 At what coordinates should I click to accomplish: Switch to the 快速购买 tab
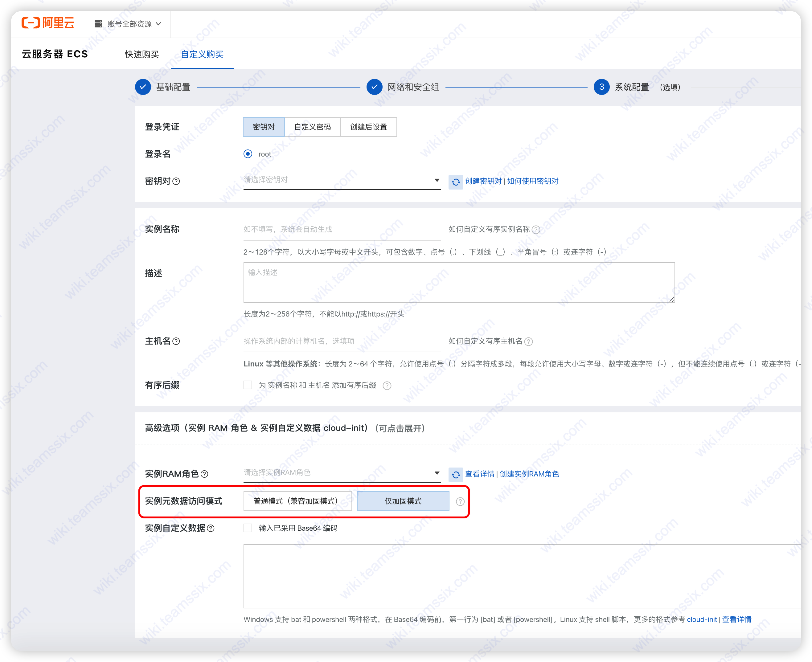[x=142, y=55]
